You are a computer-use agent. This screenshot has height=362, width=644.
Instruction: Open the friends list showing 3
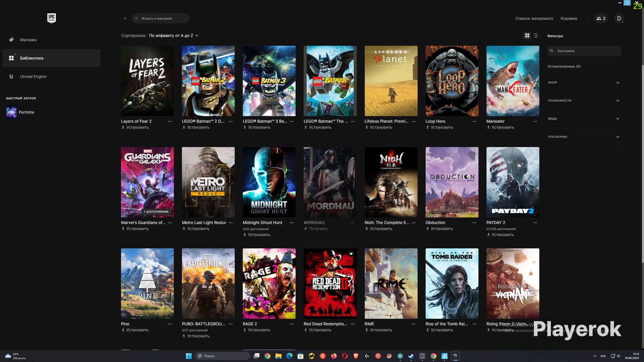point(601,18)
